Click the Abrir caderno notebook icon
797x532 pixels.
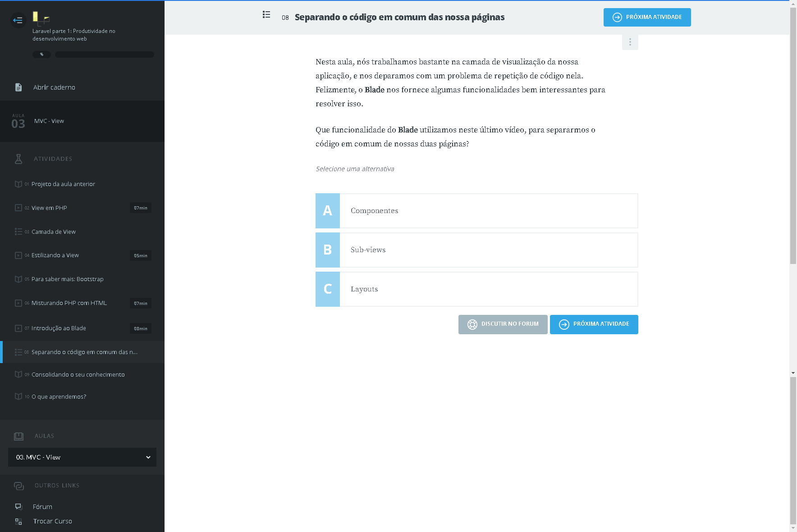pos(18,87)
